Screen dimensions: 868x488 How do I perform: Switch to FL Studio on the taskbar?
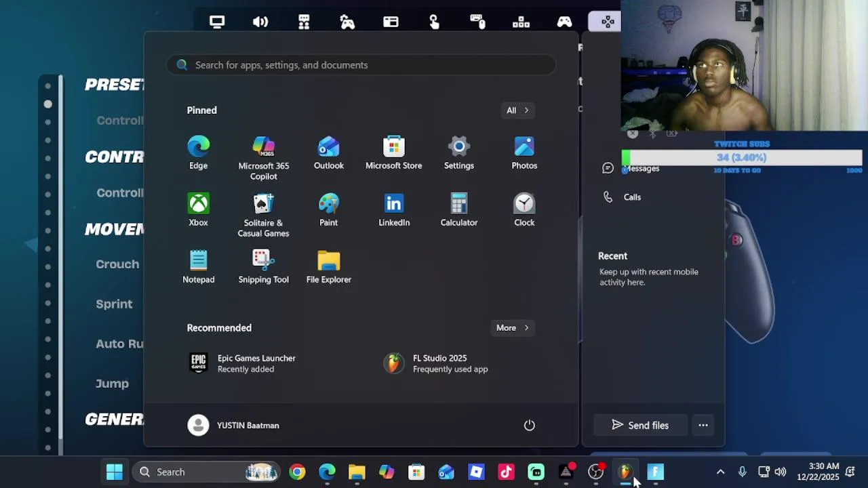coord(625,472)
